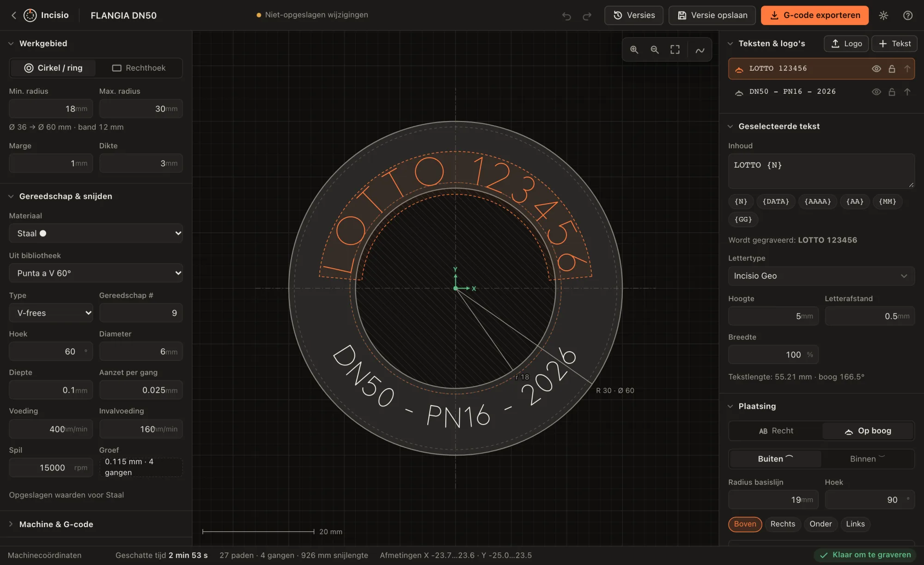
Task: Select the DN50 – PN16 – 2026 arc text icon
Action: [739, 92]
